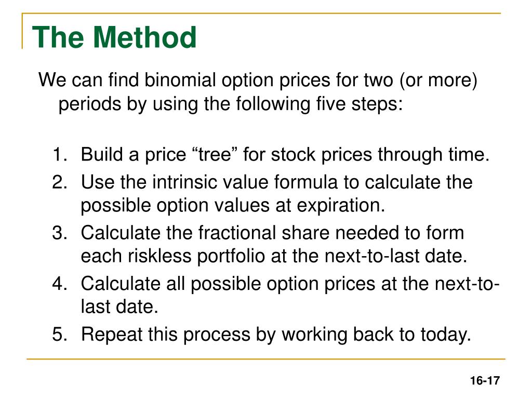Click "(or more)" in the intro sentence
This screenshot has height=399, width=532.
pyautogui.click(x=438, y=81)
